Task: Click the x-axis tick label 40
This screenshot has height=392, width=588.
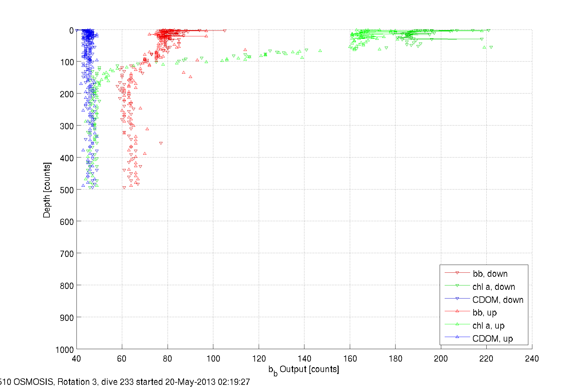Action: [76, 359]
